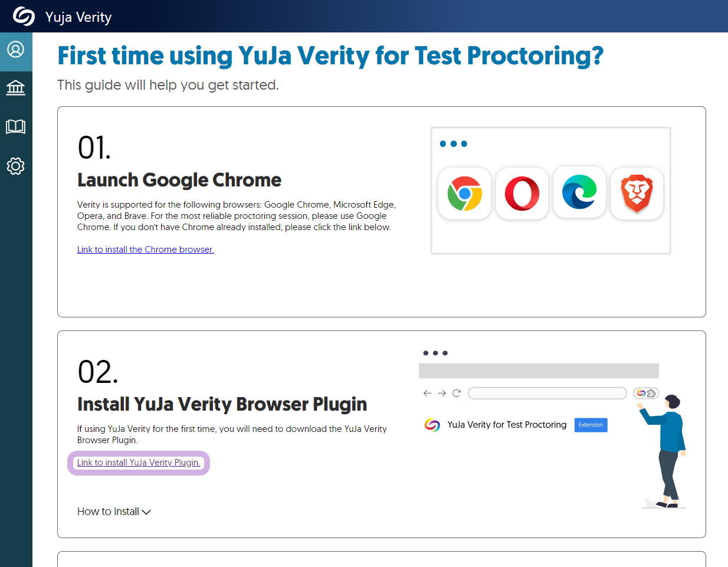Open the user profile sidebar icon
Viewport: 728px width, 567px height.
pyautogui.click(x=16, y=49)
